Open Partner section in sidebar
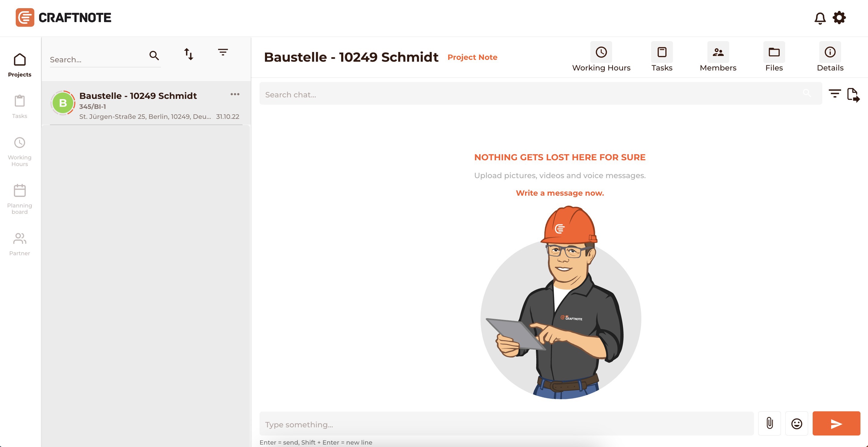The image size is (868, 447). (x=20, y=244)
